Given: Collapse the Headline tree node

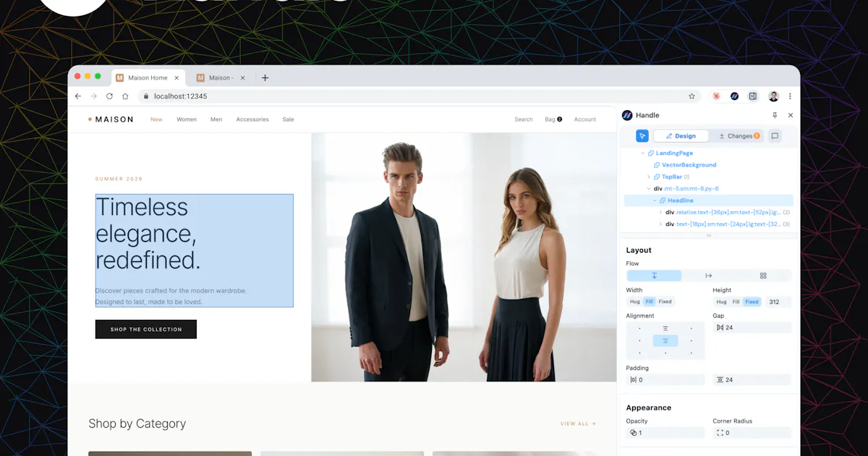Looking at the screenshot, I should click(x=655, y=200).
